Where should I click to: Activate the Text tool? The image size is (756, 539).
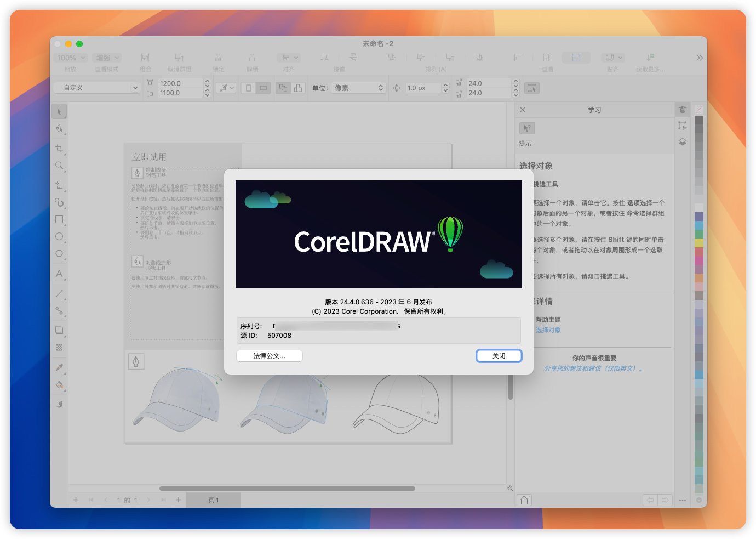pyautogui.click(x=59, y=274)
